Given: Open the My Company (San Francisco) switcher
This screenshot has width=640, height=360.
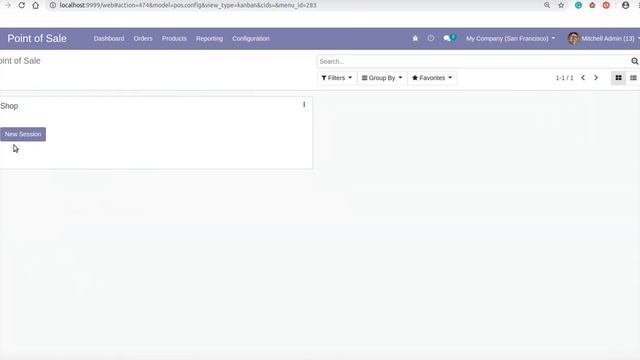Looking at the screenshot, I should pos(510,38).
